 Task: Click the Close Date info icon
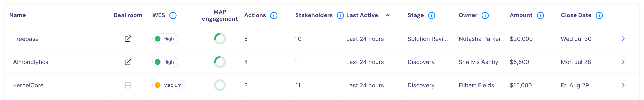[599, 16]
